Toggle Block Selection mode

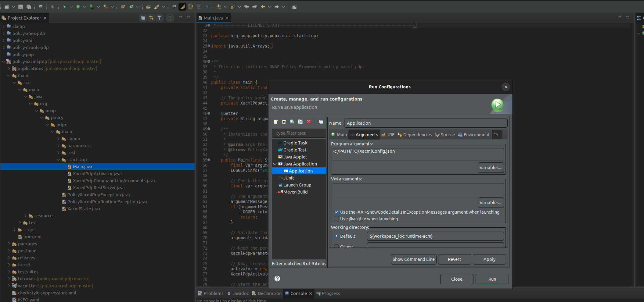tap(199, 7)
